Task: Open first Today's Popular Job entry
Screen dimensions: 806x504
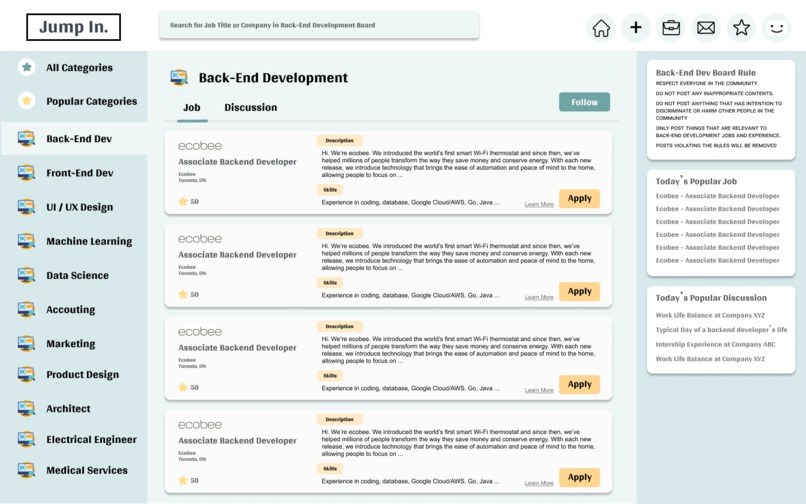Action: (x=718, y=196)
